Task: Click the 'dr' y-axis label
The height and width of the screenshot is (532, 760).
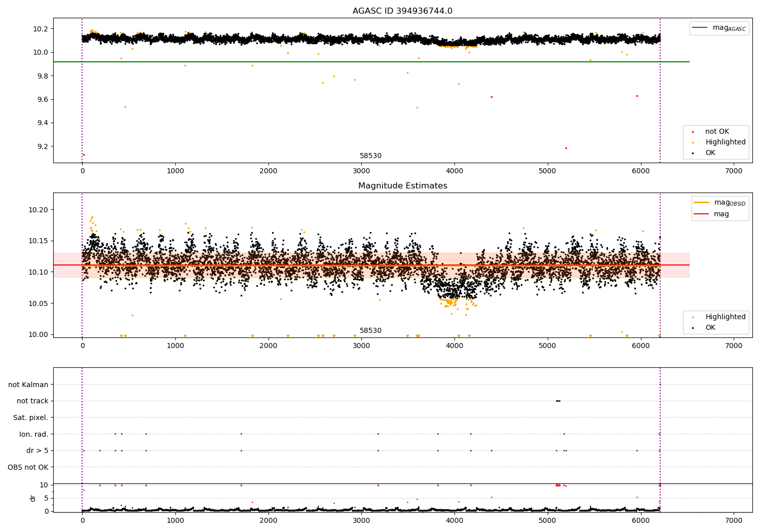Action: pyautogui.click(x=33, y=498)
